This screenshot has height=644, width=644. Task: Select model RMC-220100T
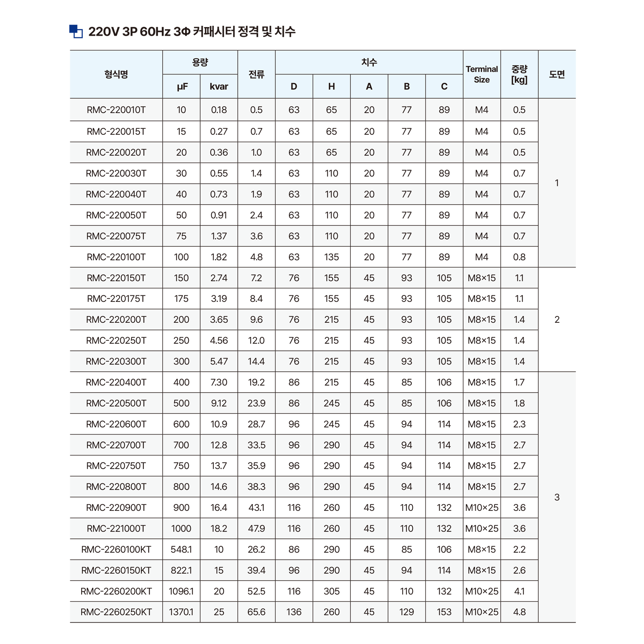(x=116, y=257)
